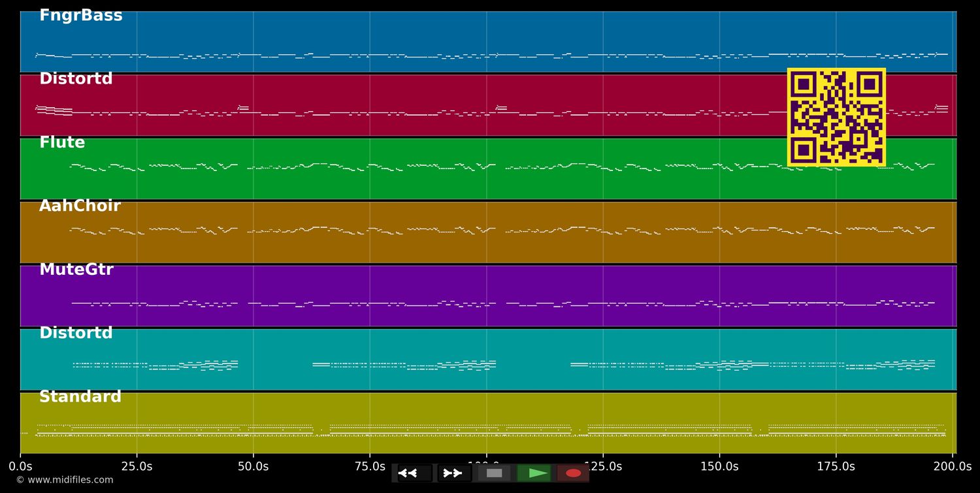Jump to the 0.0s time mark
Screen dimensions: 980x493
pyautogui.click(x=20, y=466)
